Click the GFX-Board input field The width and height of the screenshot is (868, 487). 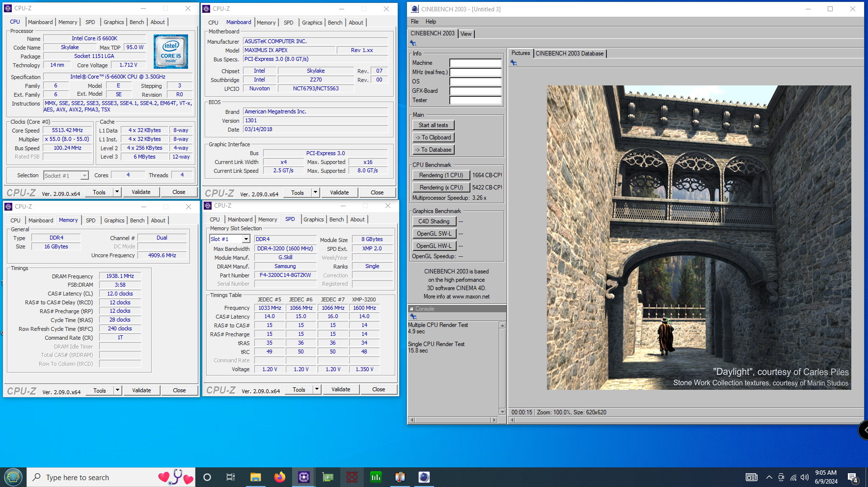coord(476,91)
